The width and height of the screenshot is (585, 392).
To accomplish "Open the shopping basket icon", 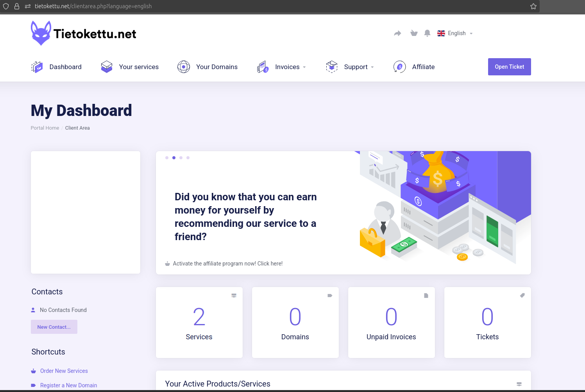I will click(x=414, y=34).
